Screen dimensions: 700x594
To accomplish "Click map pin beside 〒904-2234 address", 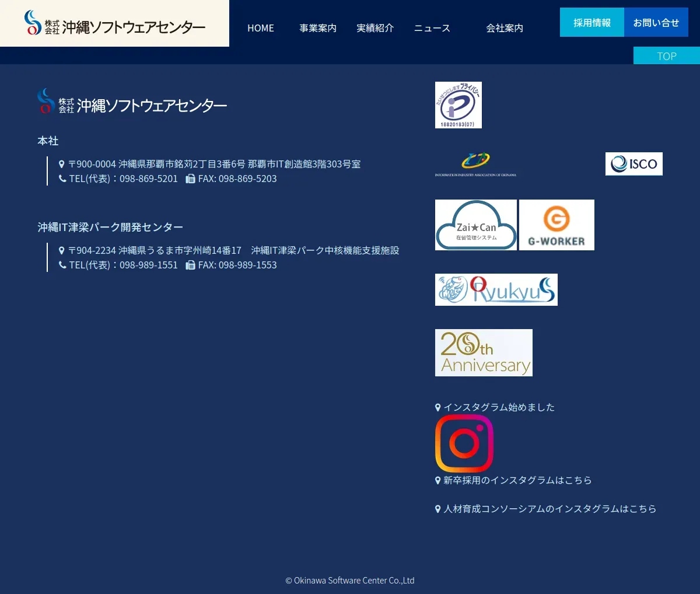I will point(62,251).
